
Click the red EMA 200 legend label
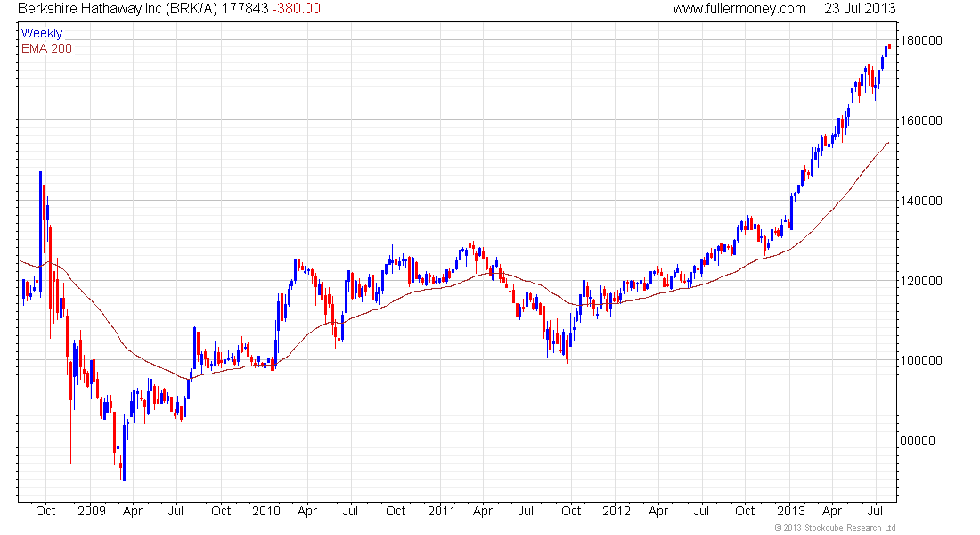click(x=46, y=48)
